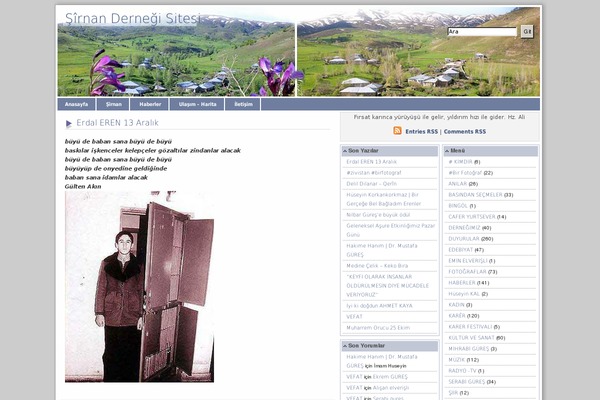Open recent post Hüseyin Korkankorkmaz
The image size is (600, 400).
[383, 199]
